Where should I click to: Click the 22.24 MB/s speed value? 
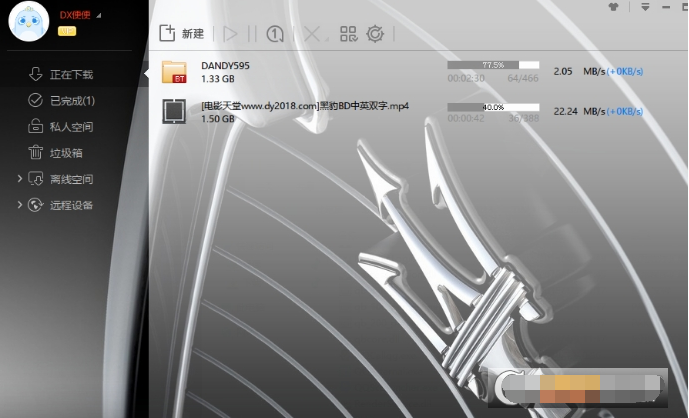pyautogui.click(x=579, y=112)
